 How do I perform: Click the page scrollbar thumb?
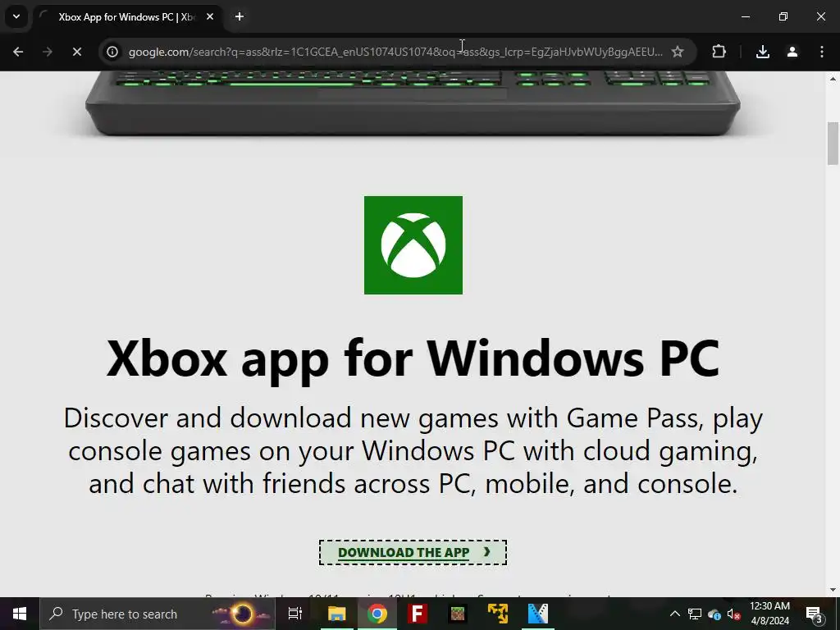tap(833, 144)
